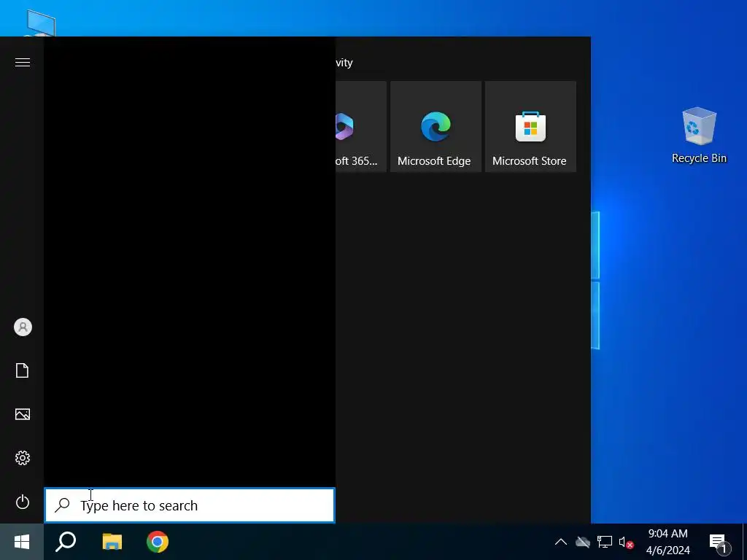Screen dimensions: 747x560
Task: Open Documents from Start sidebar
Action: point(23,370)
